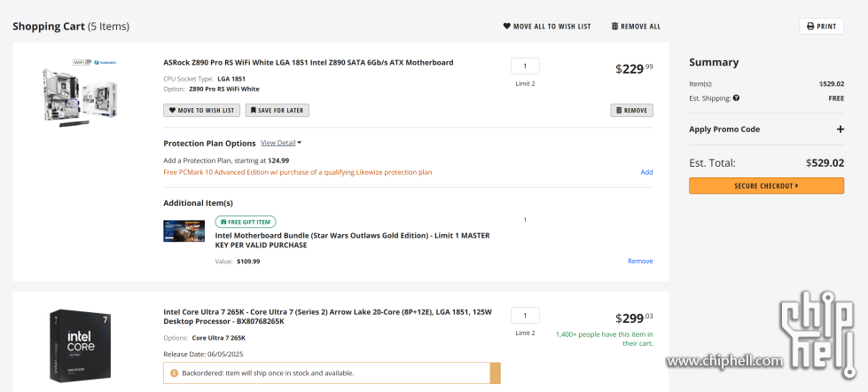Click the backordered info icon
The width and height of the screenshot is (868, 392).
174,373
